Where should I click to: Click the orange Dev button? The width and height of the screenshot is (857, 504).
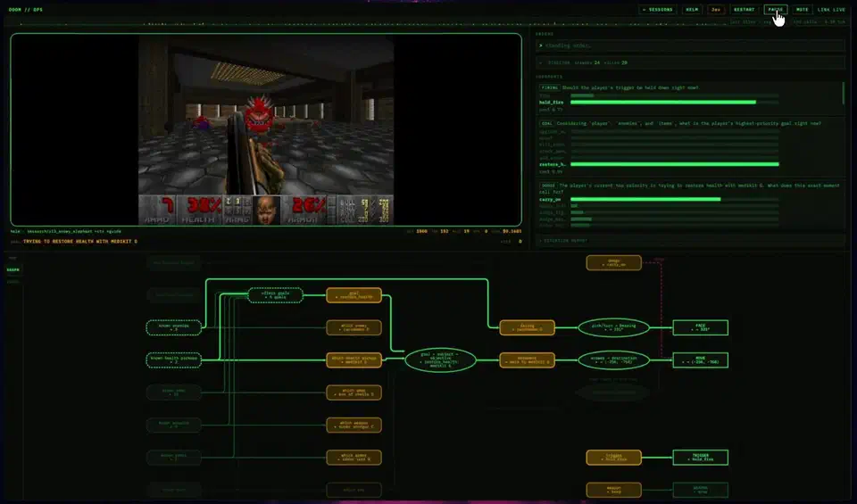tap(716, 9)
